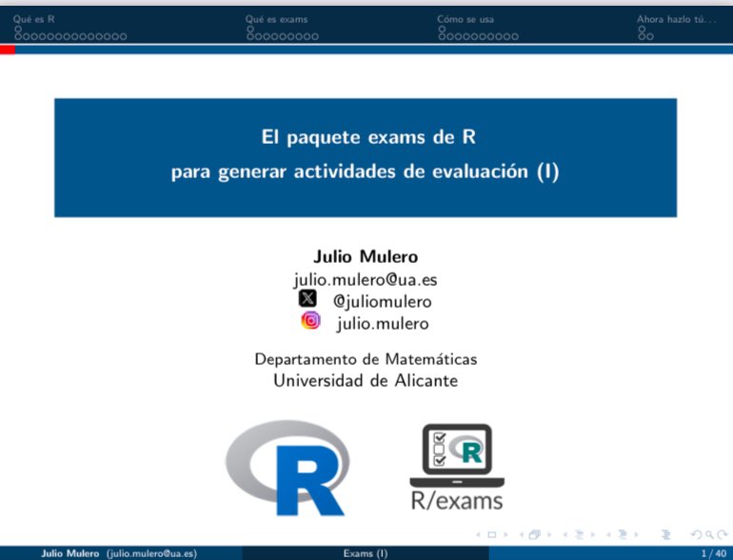Screen dimensions: 733x560
Task: Click the Instagram name 'julio.mulero'
Action: click(x=383, y=323)
